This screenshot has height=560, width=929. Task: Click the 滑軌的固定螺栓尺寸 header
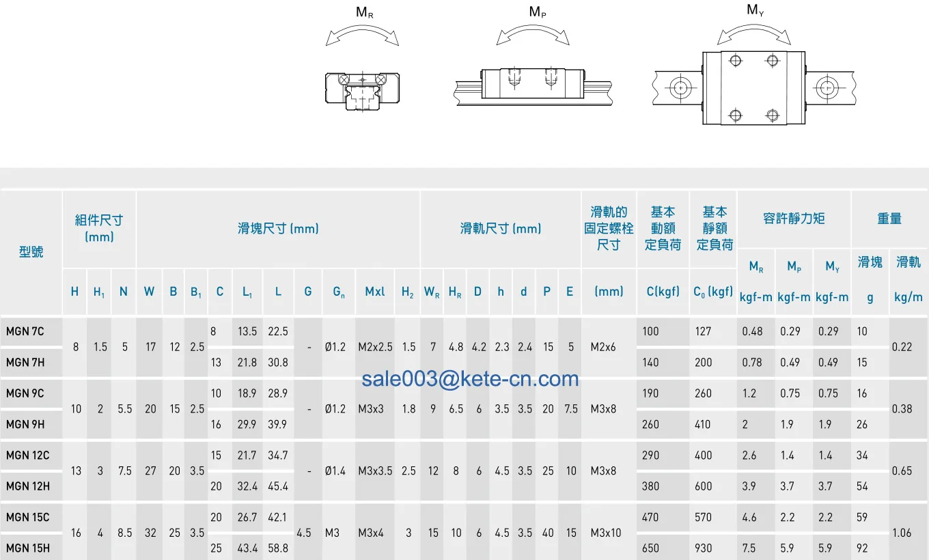pyautogui.click(x=609, y=229)
